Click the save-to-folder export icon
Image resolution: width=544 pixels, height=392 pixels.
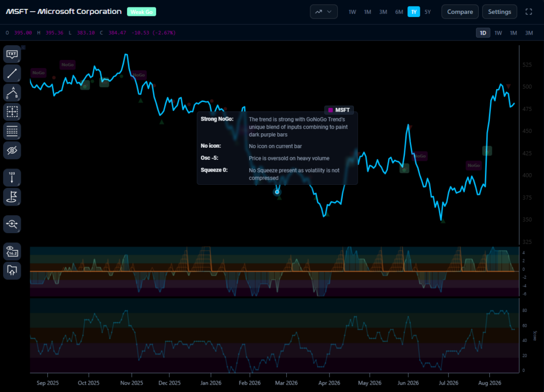click(12, 270)
